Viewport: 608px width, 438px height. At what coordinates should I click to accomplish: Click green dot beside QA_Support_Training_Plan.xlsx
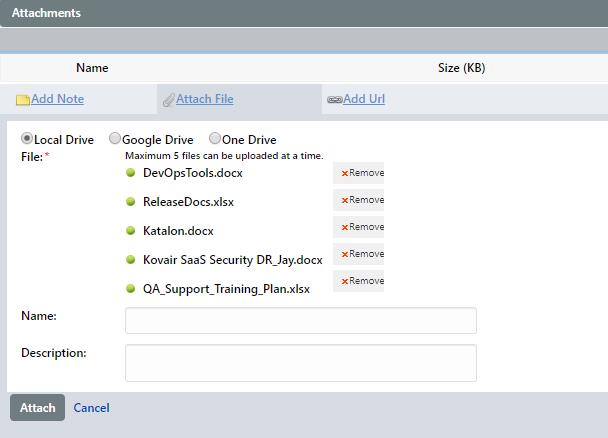[x=130, y=288]
